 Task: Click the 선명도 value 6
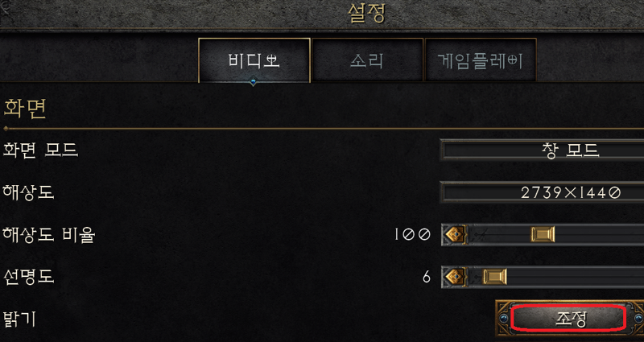pyautogui.click(x=427, y=278)
